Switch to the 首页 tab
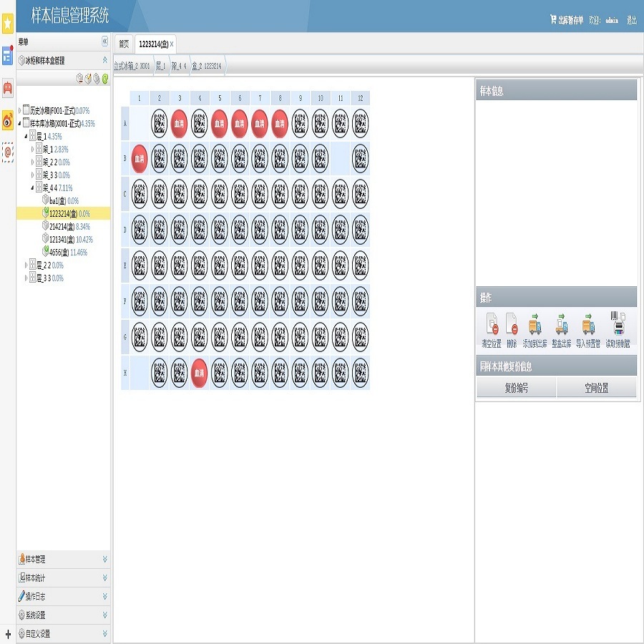This screenshot has height=644, width=644. point(124,44)
